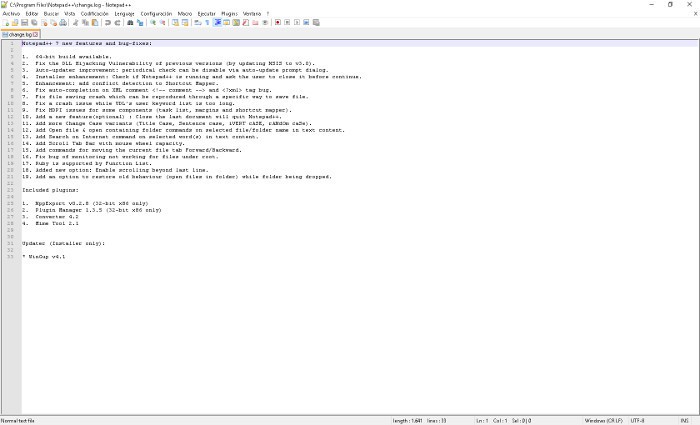Open the Buscar menu
The width and height of the screenshot is (700, 425).
(x=51, y=14)
